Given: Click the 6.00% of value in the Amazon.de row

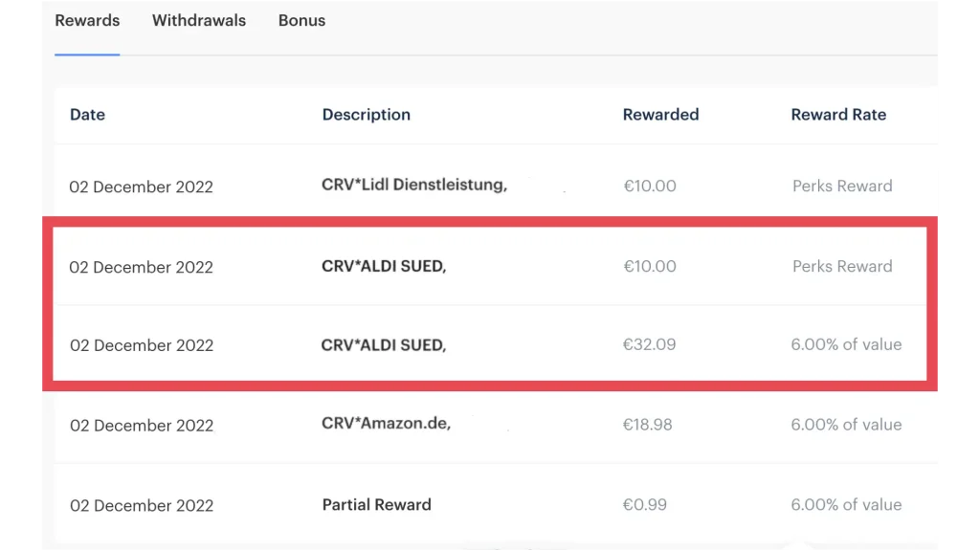Looking at the screenshot, I should (x=846, y=425).
